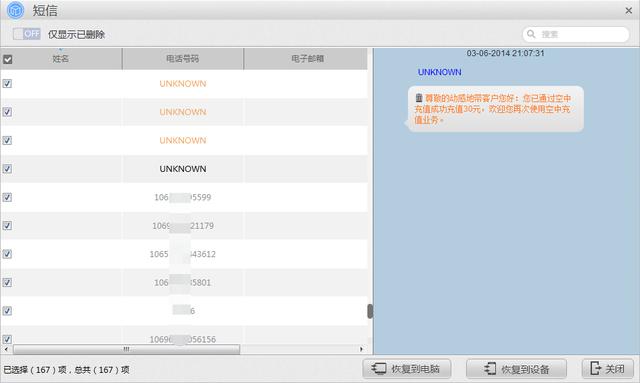The height and width of the screenshot is (383, 640).
Task: Click the 关闭 button
Action: pos(608,369)
